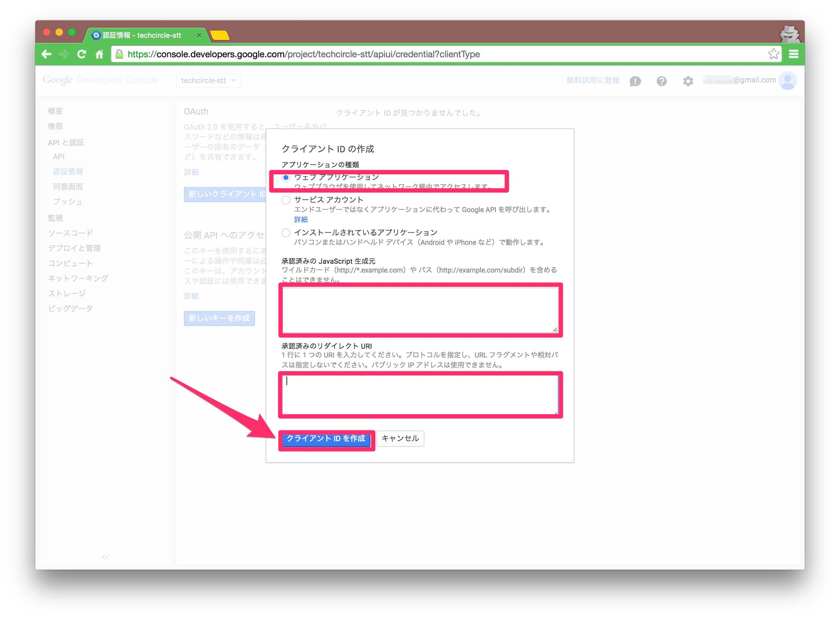
Task: Collapse the sidebar with the << icon
Action: coord(105,557)
